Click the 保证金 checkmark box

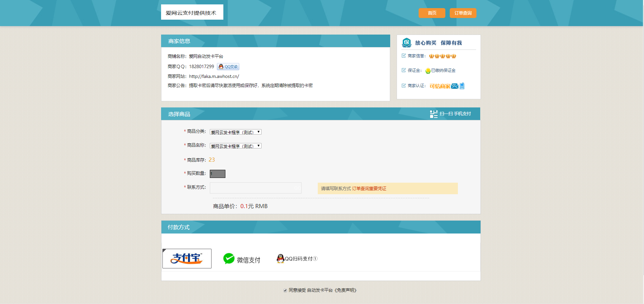404,70
